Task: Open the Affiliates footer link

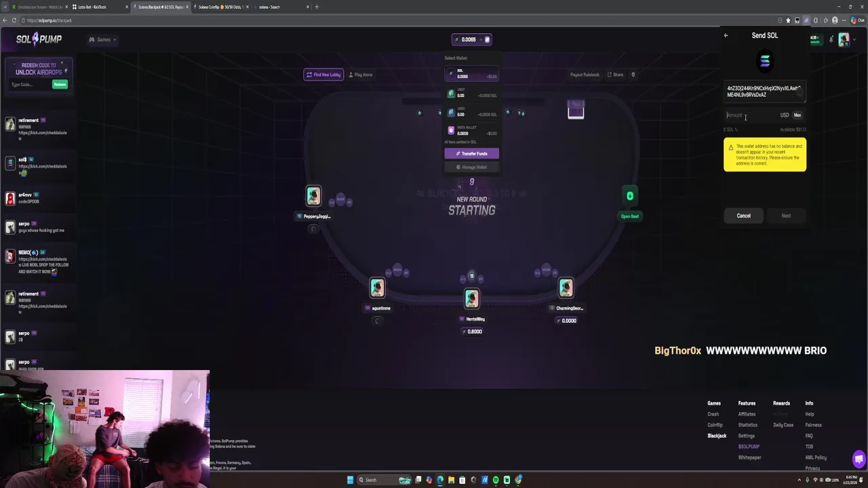Action: pos(747,414)
